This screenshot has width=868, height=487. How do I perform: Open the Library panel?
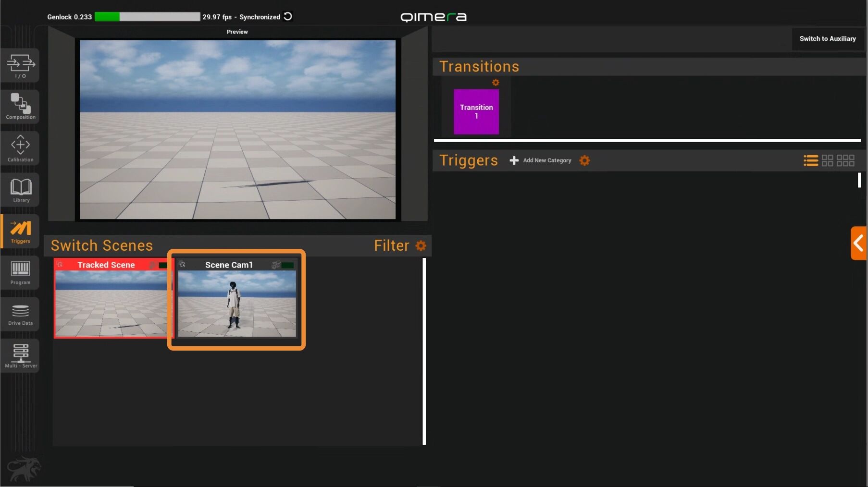point(20,190)
